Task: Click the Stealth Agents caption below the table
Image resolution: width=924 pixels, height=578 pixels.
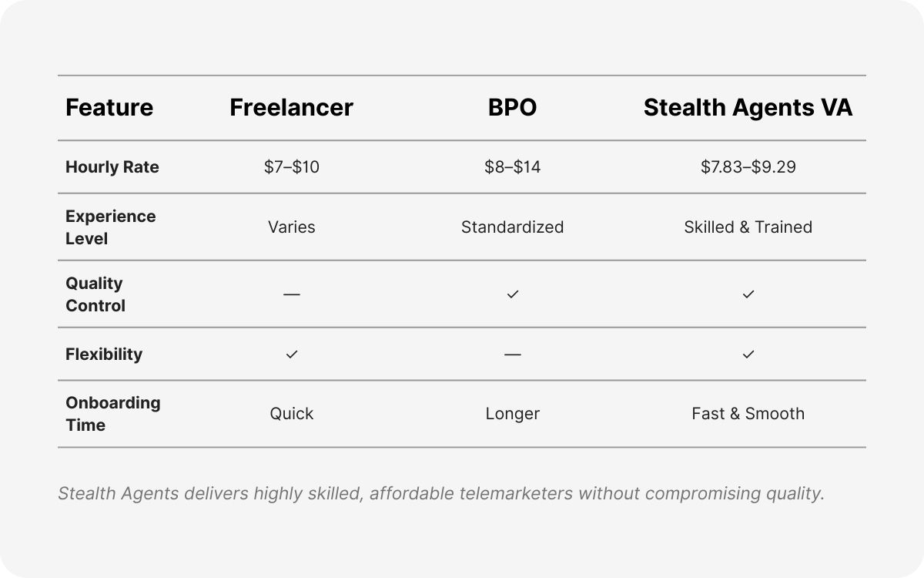Action: [x=441, y=493]
